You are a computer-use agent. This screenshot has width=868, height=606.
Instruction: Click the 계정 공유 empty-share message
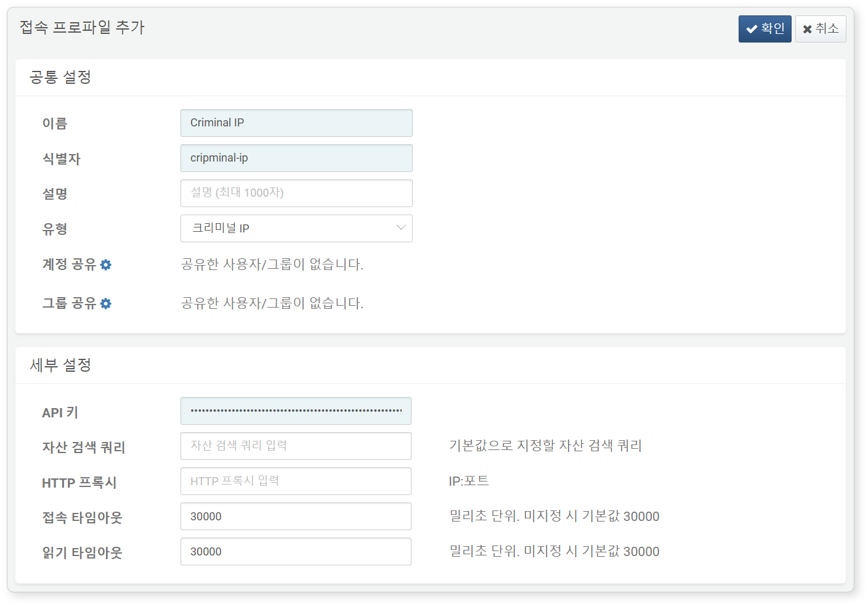tap(272, 264)
